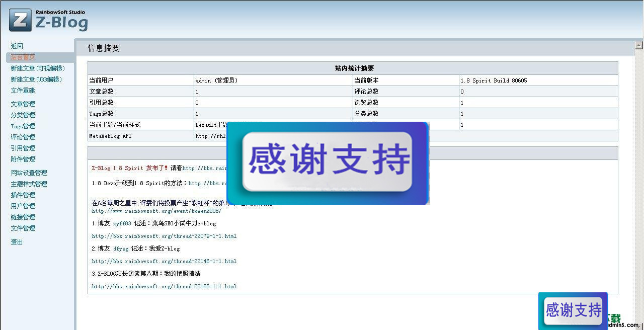
Task: Click the 引用总数 label cell
Action: click(141, 103)
